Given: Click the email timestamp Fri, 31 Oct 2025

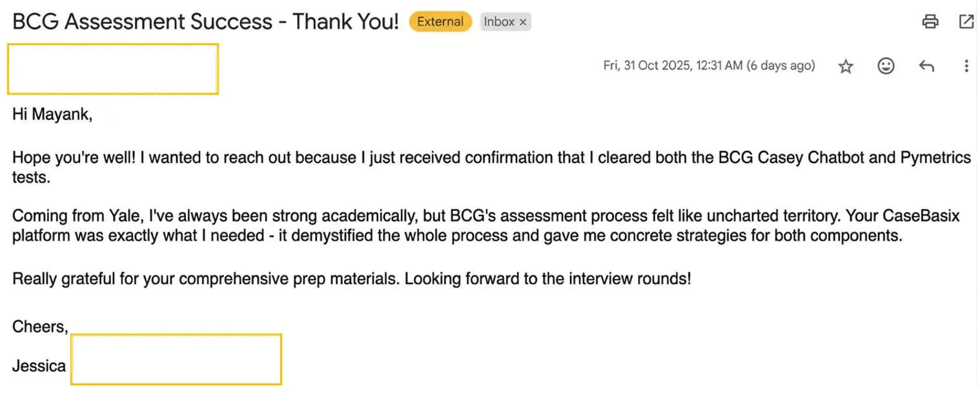Looking at the screenshot, I should pos(709,66).
